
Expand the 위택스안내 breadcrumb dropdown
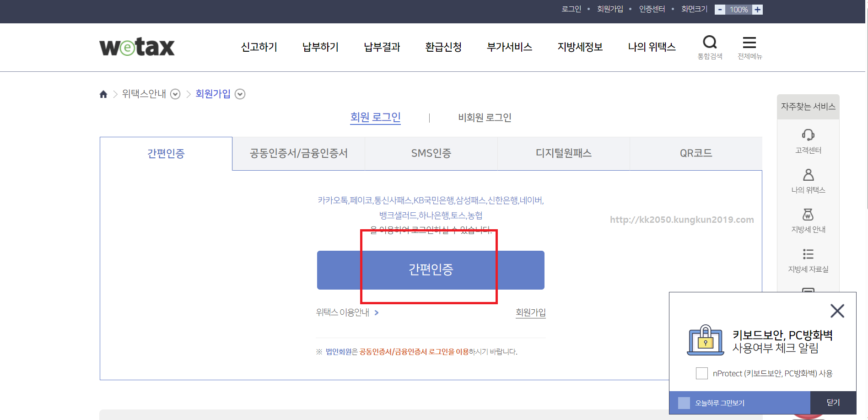[175, 94]
